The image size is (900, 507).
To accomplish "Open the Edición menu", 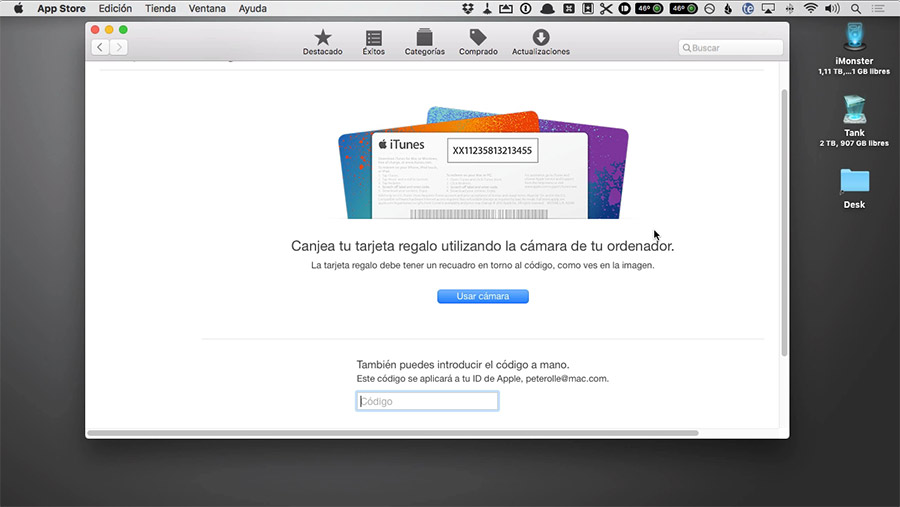I will [x=115, y=9].
